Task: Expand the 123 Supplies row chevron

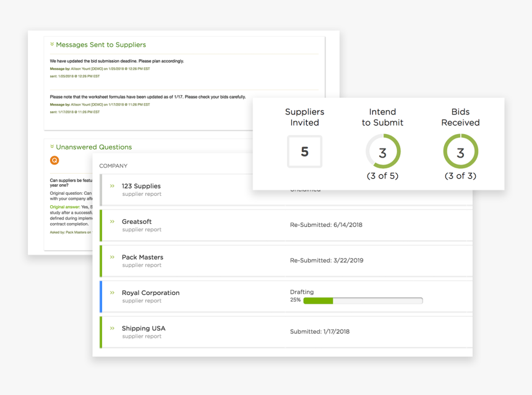Action: [112, 186]
